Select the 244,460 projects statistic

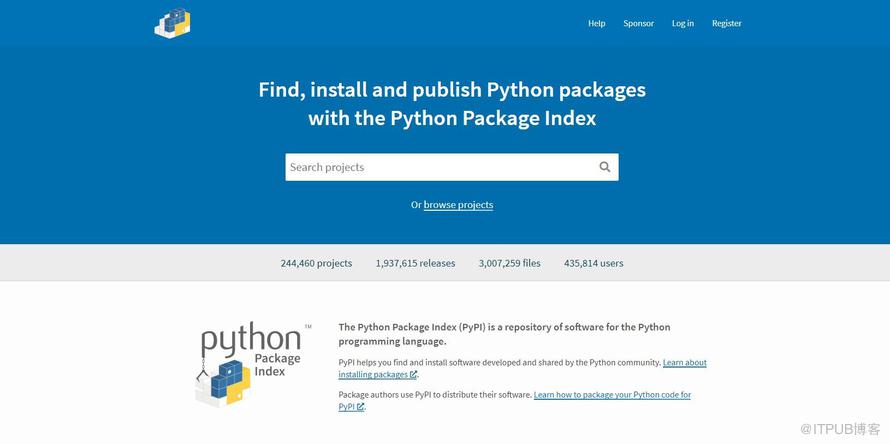pos(316,263)
